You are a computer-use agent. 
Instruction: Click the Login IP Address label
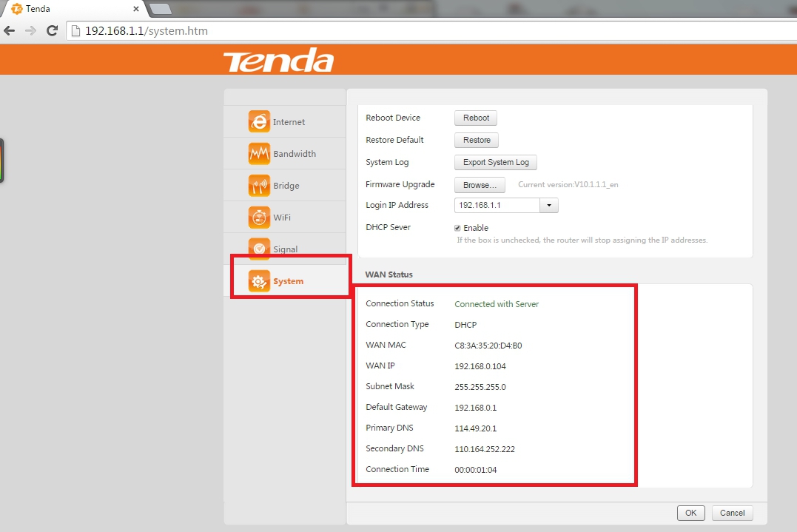(x=397, y=205)
